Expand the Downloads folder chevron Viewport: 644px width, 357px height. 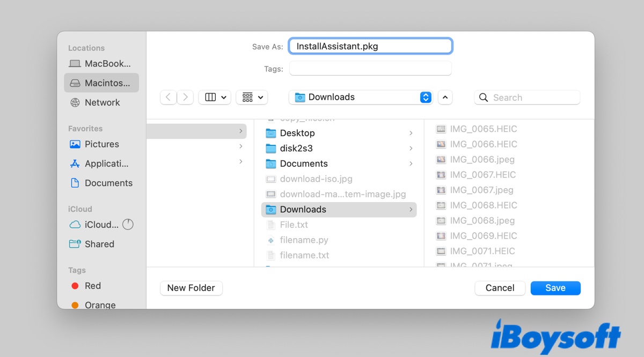[x=411, y=210]
